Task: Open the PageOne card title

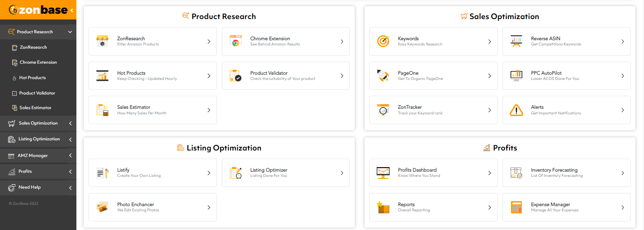Action: [x=408, y=73]
